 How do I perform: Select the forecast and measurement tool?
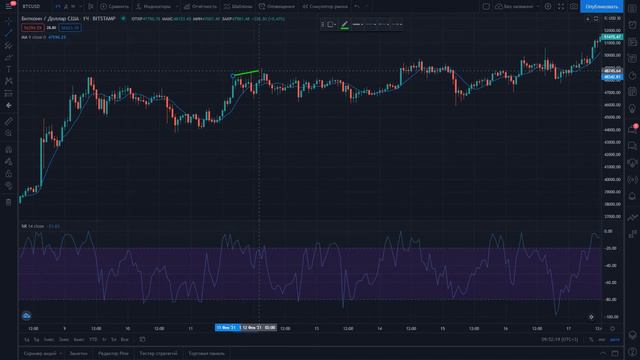tap(9, 93)
